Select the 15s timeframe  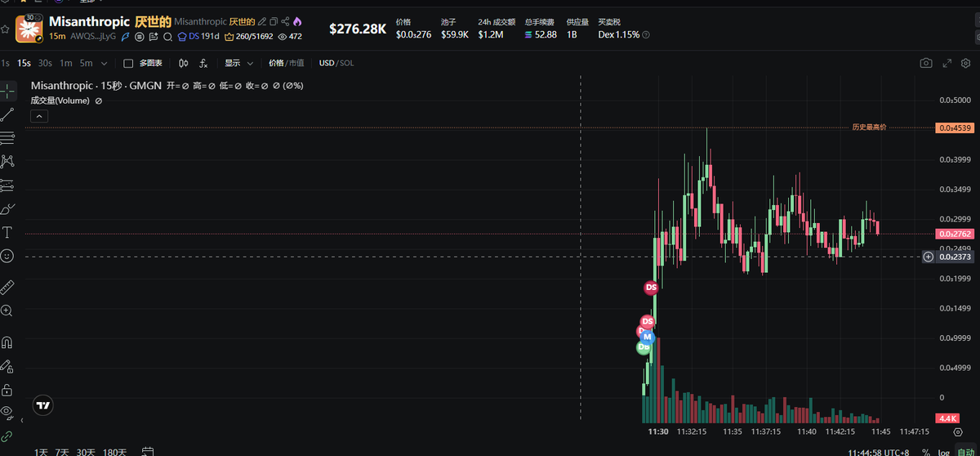24,63
